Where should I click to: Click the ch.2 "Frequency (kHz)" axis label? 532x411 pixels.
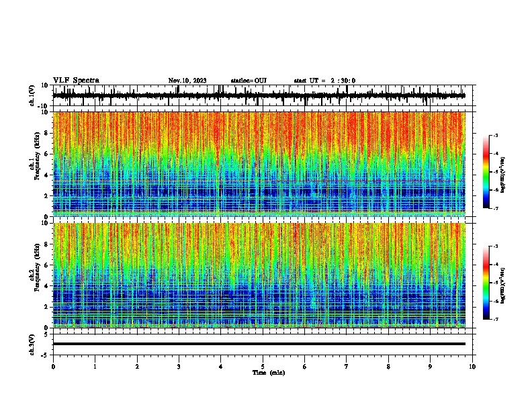(37, 267)
